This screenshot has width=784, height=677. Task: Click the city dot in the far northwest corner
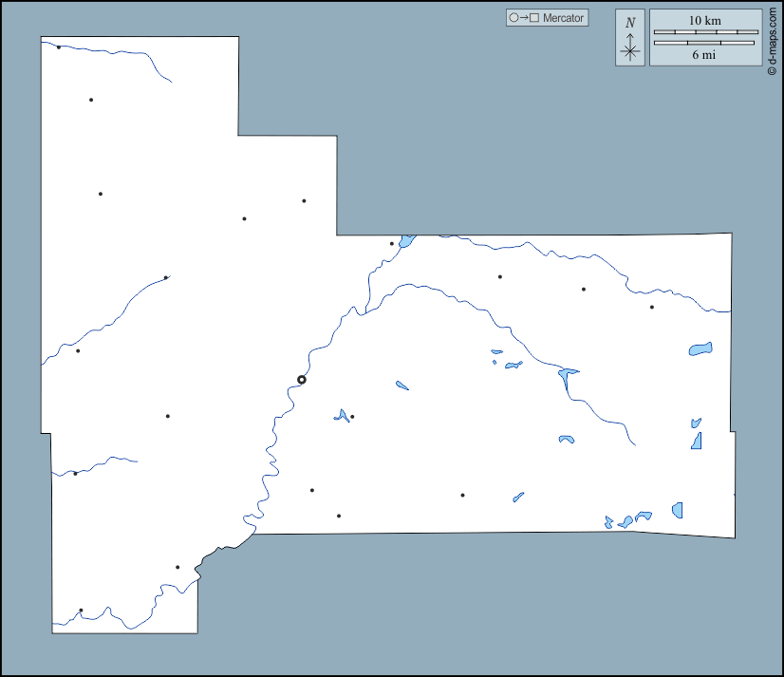59,47
